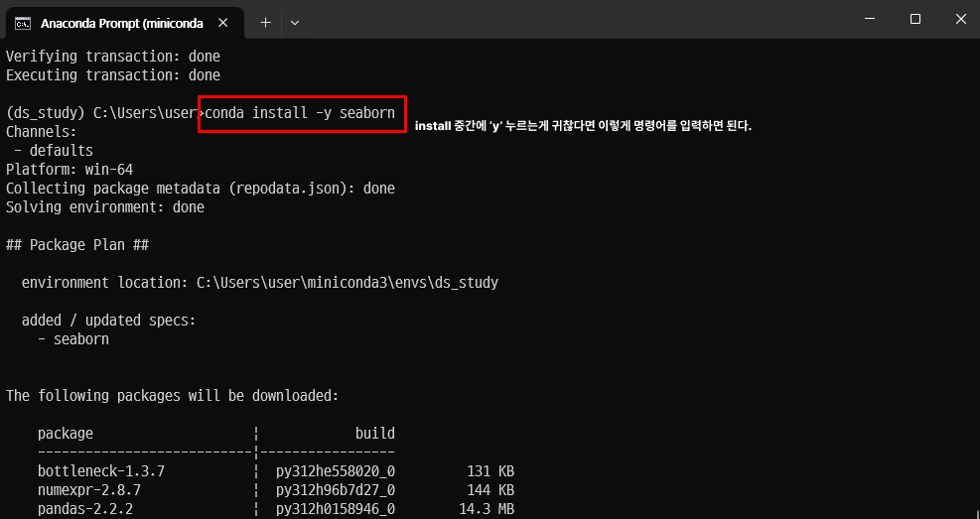The image size is (980, 519).
Task: Click the '## Package Plan ##' heading
Action: (x=77, y=245)
